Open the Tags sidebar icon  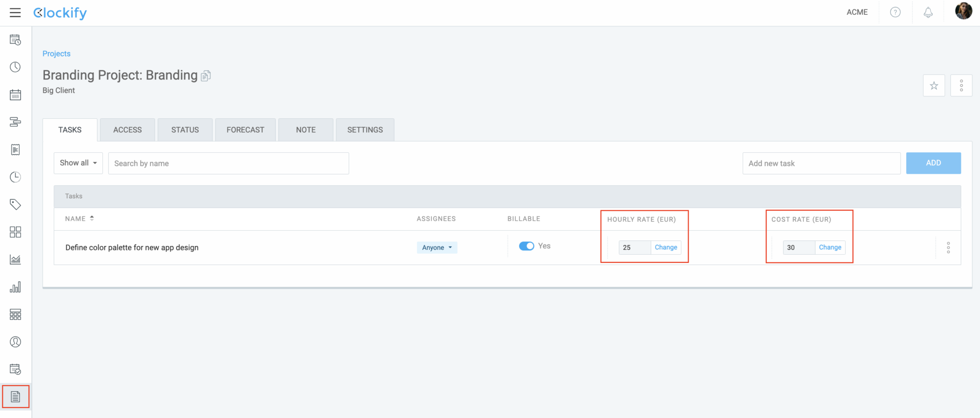click(15, 204)
